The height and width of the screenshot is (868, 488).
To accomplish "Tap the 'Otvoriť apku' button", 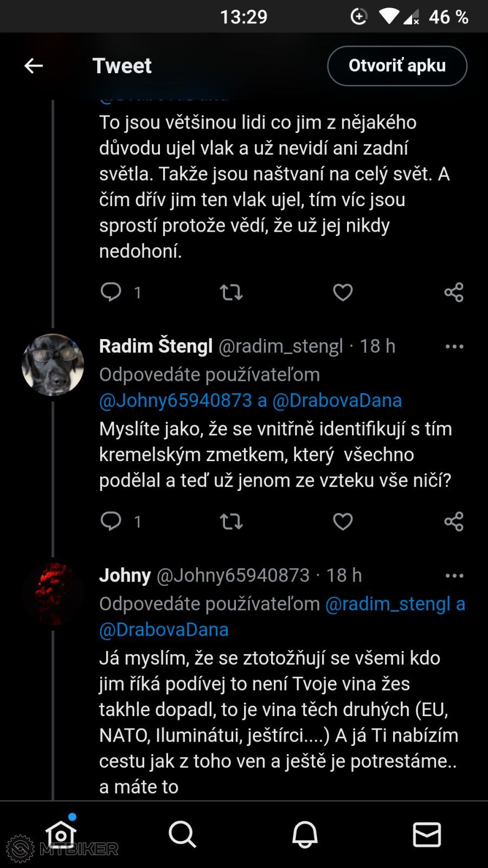I will tap(397, 66).
